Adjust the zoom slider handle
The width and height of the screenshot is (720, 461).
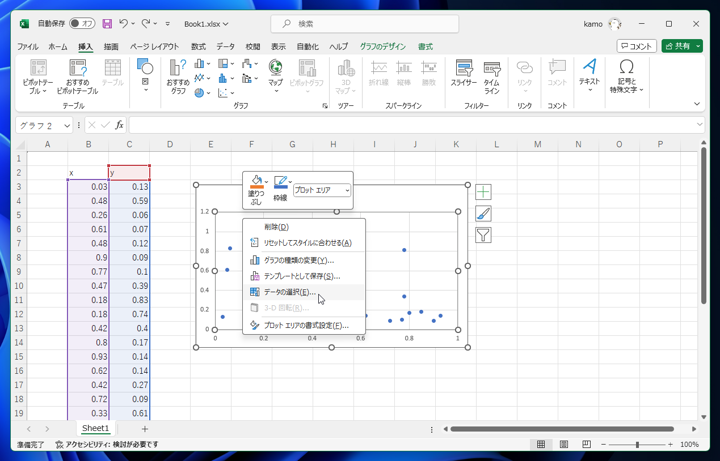pyautogui.click(x=637, y=444)
